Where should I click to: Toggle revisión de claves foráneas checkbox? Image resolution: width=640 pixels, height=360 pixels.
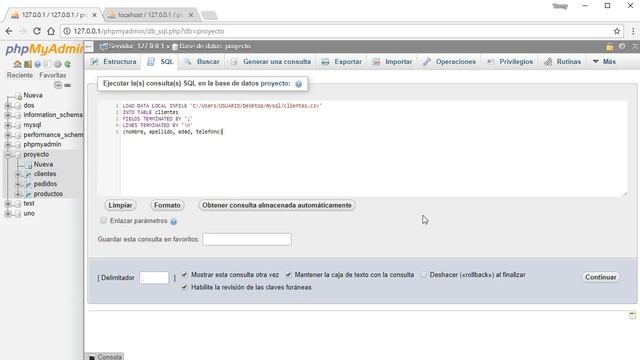184,287
